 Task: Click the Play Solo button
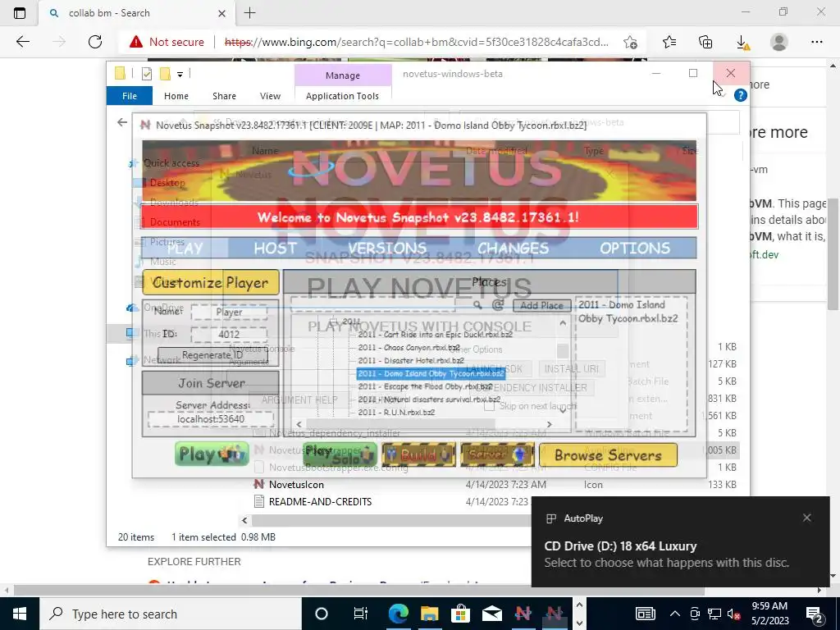click(340, 454)
